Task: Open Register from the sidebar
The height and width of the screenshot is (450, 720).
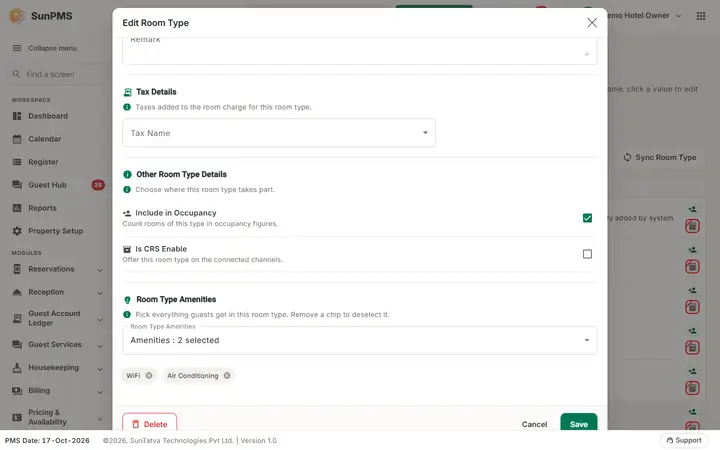Action: (x=43, y=162)
